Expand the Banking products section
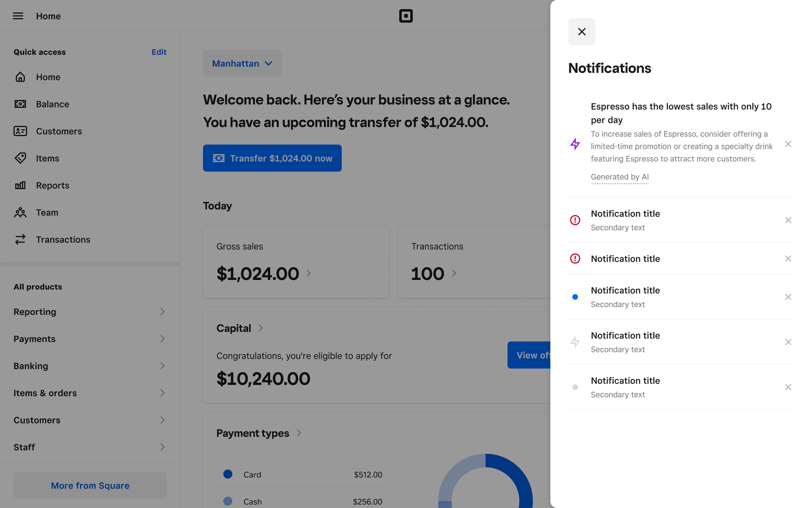Viewport: 812px width, 508px height. (90, 366)
